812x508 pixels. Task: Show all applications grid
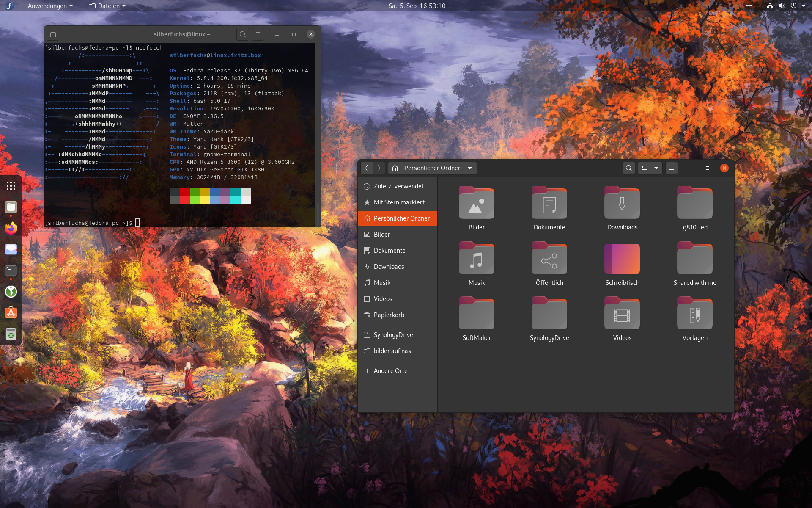pyautogui.click(x=11, y=186)
